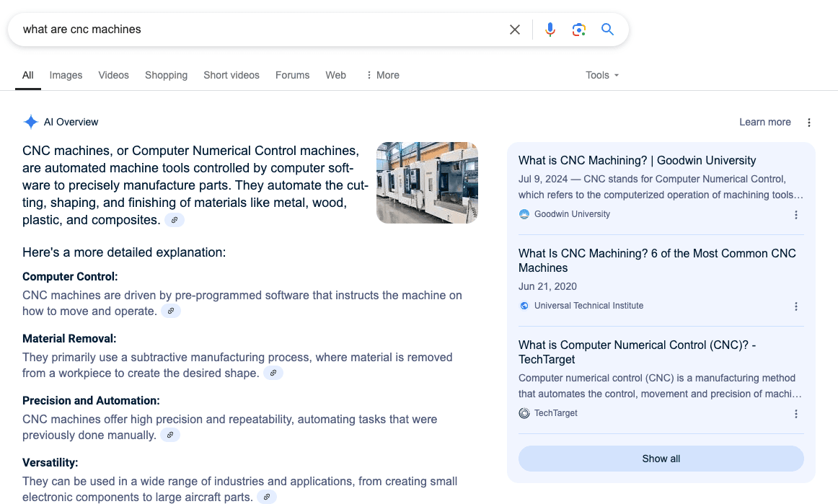Open Google Lens image search
This screenshot has width=838, height=504.
[x=578, y=30]
